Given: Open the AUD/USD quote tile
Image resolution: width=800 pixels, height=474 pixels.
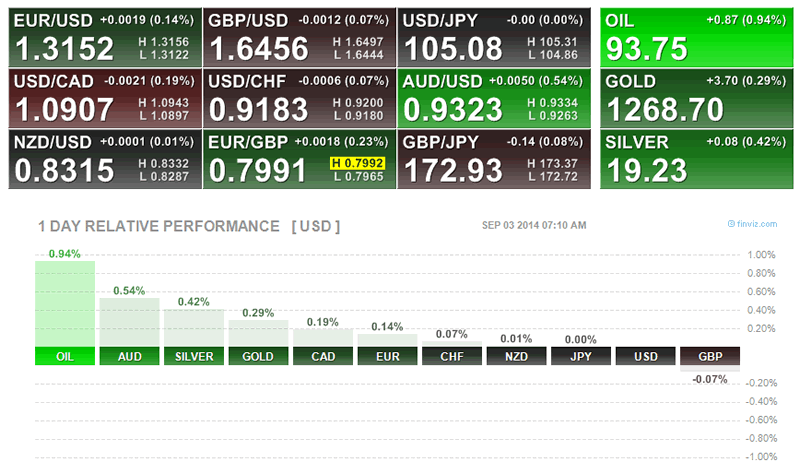Looking at the screenshot, I should [493, 98].
